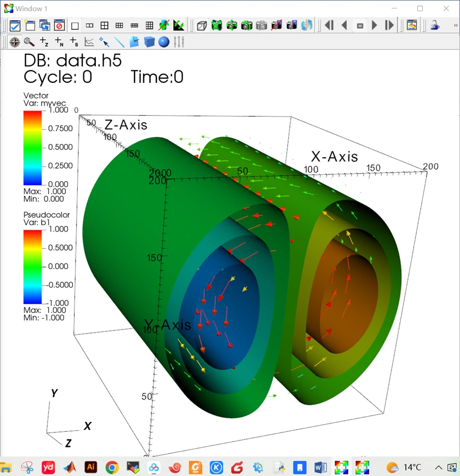Open the Python file icon in taskbar
Screen dimensions: 460x476
[279, 467]
